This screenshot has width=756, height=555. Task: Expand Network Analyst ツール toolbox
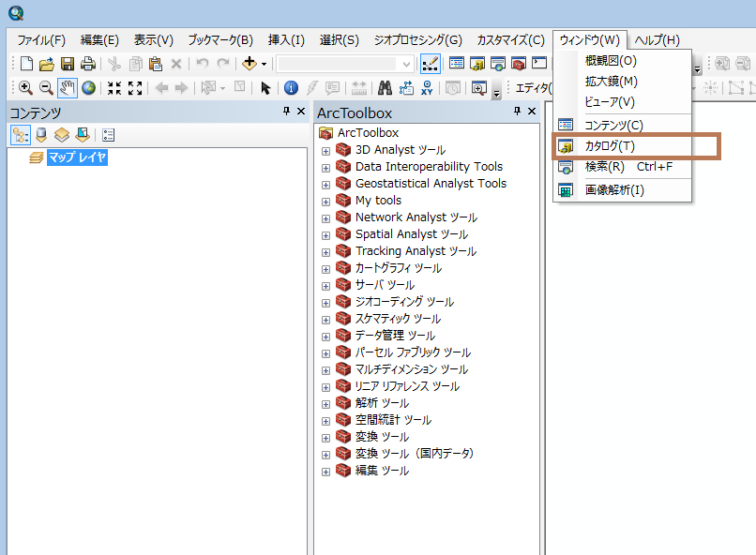pos(325,218)
